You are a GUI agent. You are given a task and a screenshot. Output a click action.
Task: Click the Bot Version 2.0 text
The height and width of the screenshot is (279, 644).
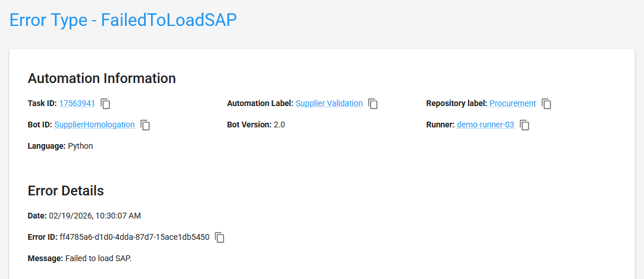point(279,125)
